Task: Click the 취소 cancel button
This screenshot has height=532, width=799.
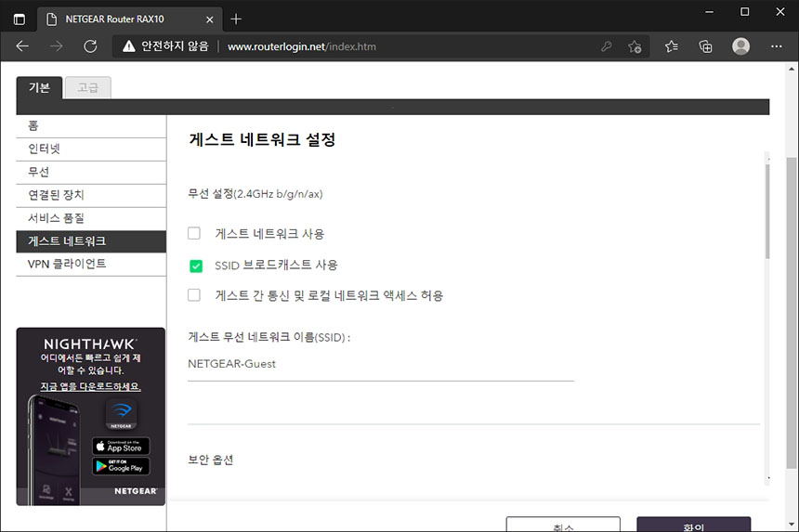Action: (x=563, y=525)
